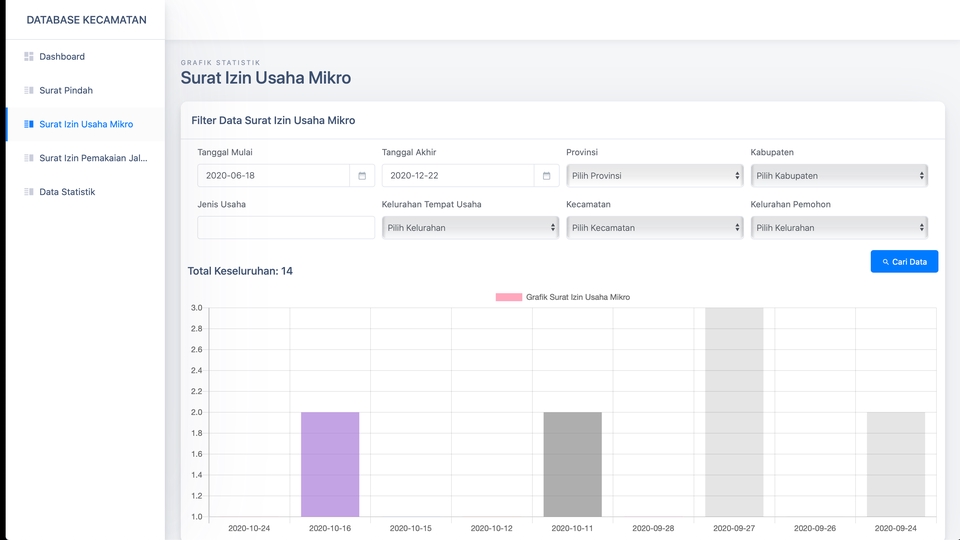
Task: Open calendar picker for Tanggal Mulai
Action: (x=362, y=176)
